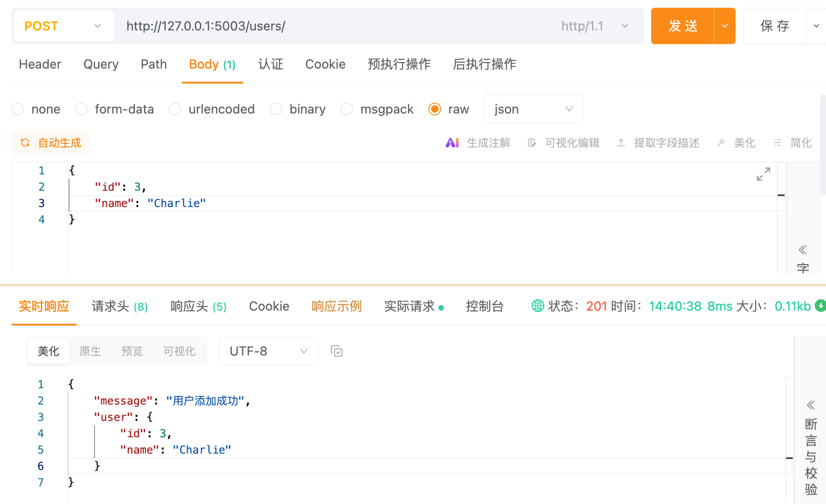Click the visual edit icon
826x504 pixels.
(532, 143)
